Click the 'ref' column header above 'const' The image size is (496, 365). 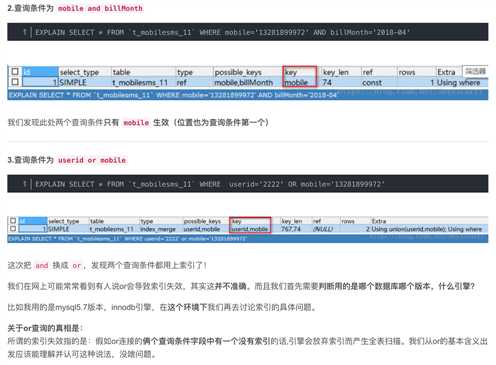[367, 72]
